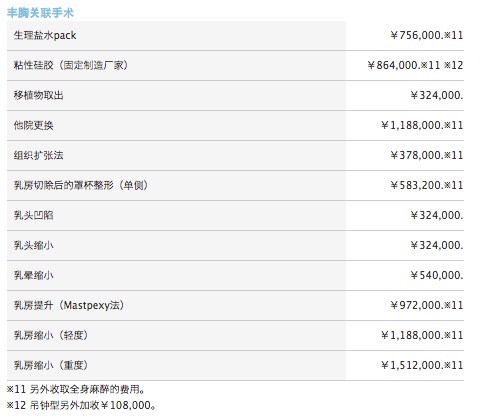Click the 丰胸关联手术 section heading
486x419 pixels.
click(40, 13)
